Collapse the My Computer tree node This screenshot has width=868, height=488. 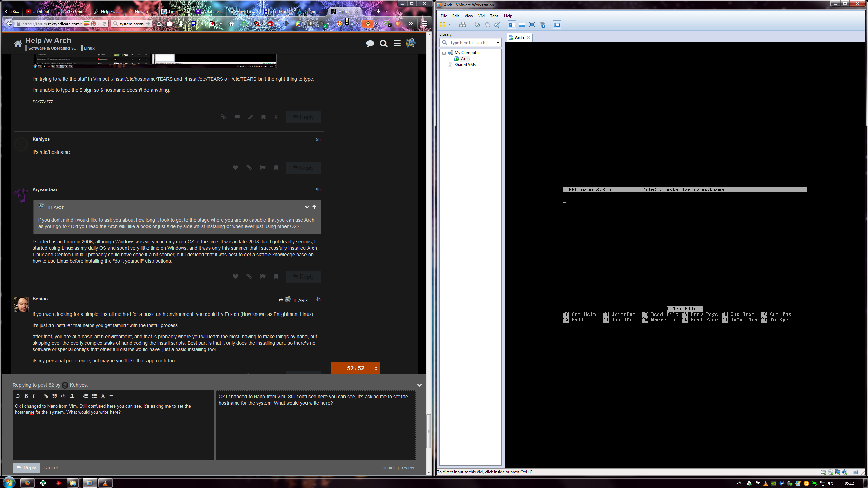(x=444, y=53)
